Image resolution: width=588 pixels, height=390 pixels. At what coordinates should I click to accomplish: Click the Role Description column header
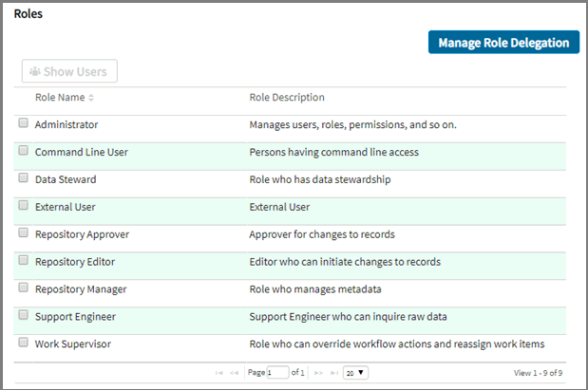click(x=287, y=98)
